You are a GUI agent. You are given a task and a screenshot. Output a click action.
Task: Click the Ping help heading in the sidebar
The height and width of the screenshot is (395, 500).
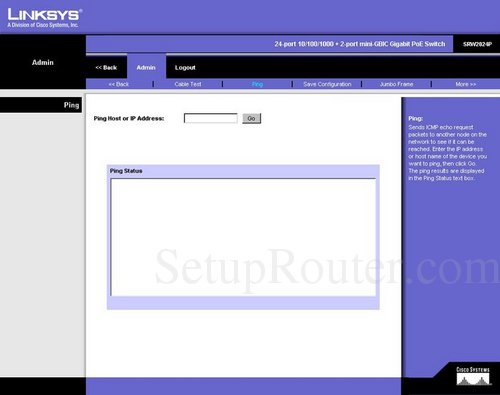(x=415, y=118)
